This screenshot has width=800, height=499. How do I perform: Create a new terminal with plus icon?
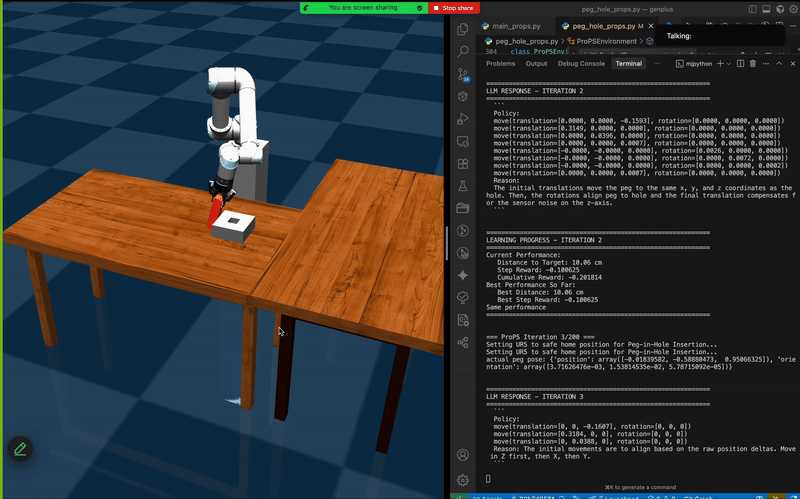click(720, 64)
